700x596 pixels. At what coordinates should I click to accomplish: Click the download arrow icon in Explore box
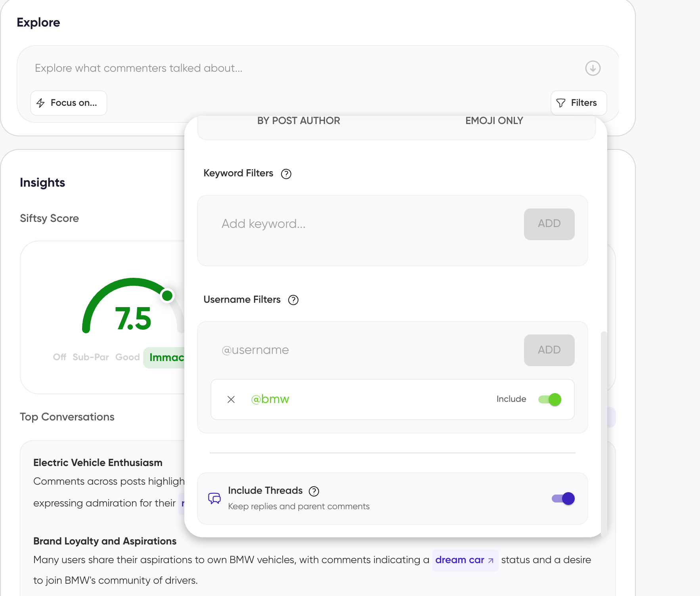pos(593,68)
